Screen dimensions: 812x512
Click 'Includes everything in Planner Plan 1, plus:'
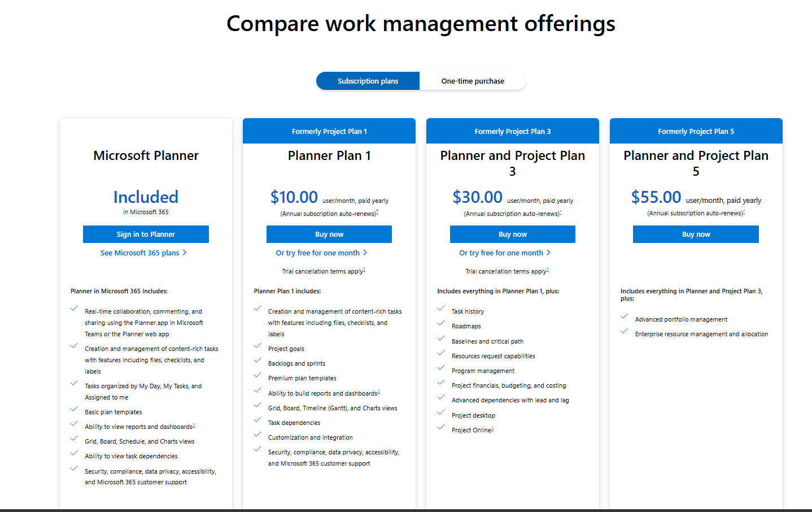[x=498, y=291]
